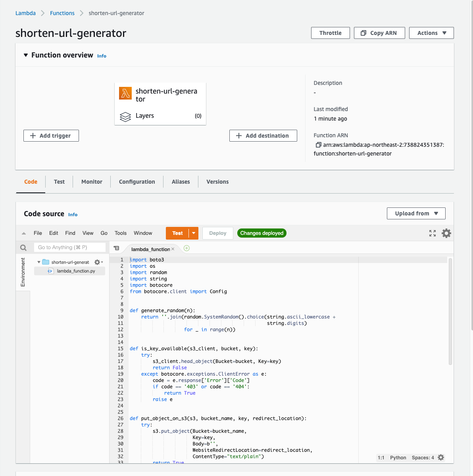
Task: Open the editor search magnifier icon
Action: (23, 248)
